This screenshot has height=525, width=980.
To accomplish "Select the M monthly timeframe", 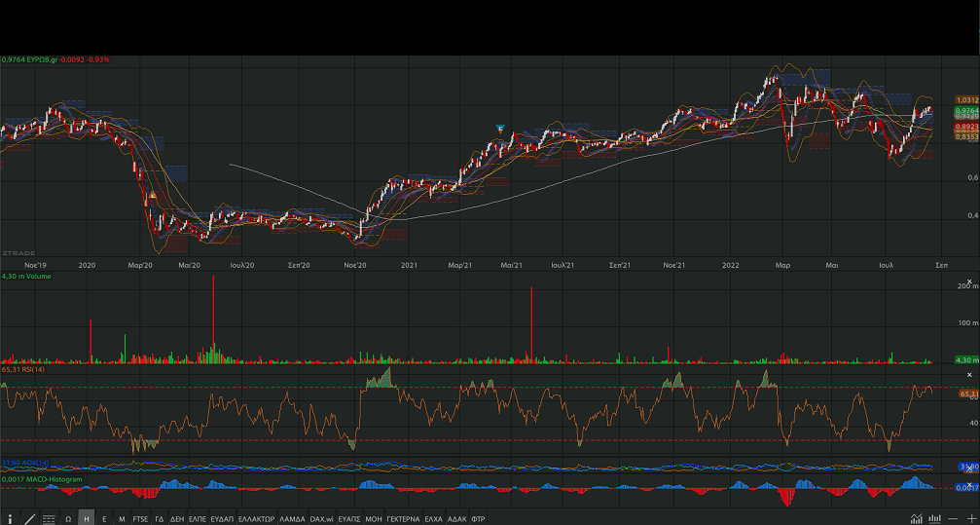I will pyautogui.click(x=122, y=518).
